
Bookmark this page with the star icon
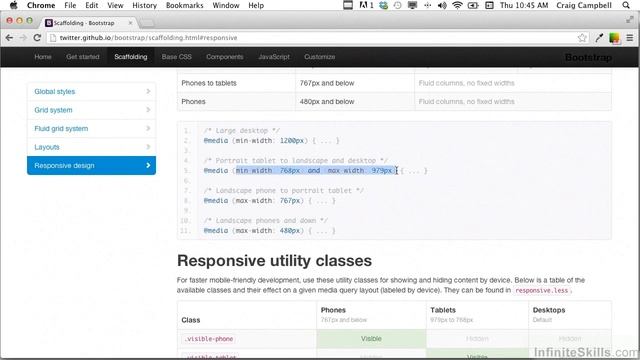pos(582,38)
